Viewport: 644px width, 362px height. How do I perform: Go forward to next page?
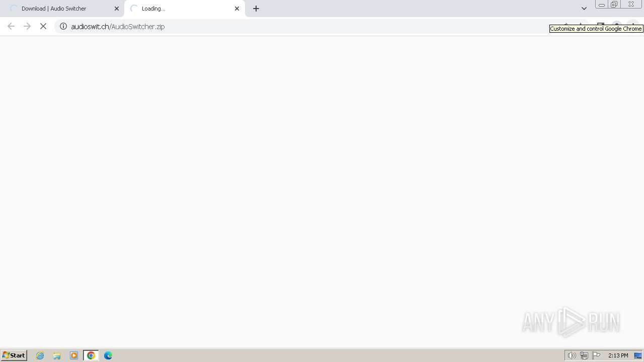(x=27, y=26)
